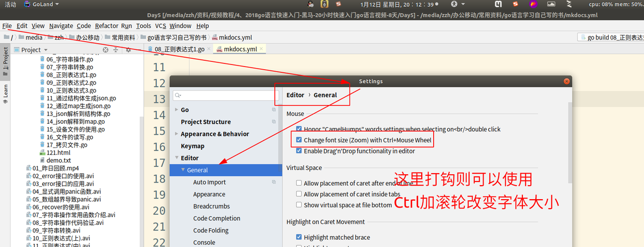Select Code Completion settings entry

[217, 218]
